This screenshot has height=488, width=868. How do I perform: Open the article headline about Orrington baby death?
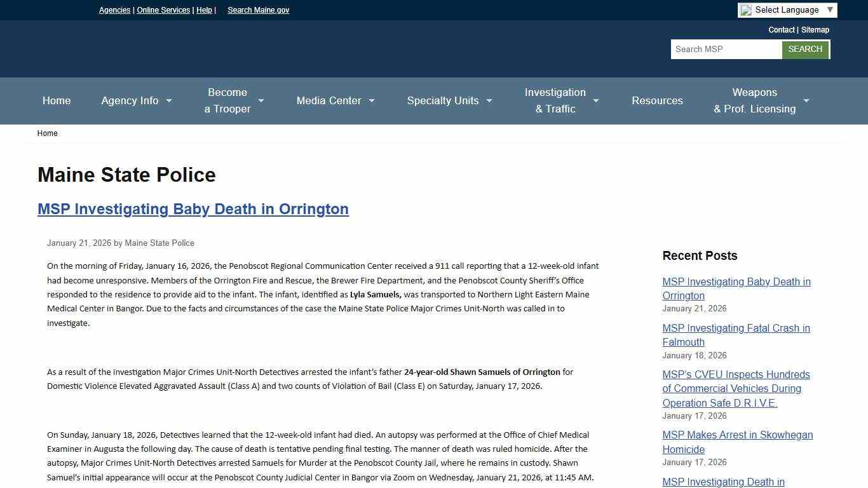(193, 209)
